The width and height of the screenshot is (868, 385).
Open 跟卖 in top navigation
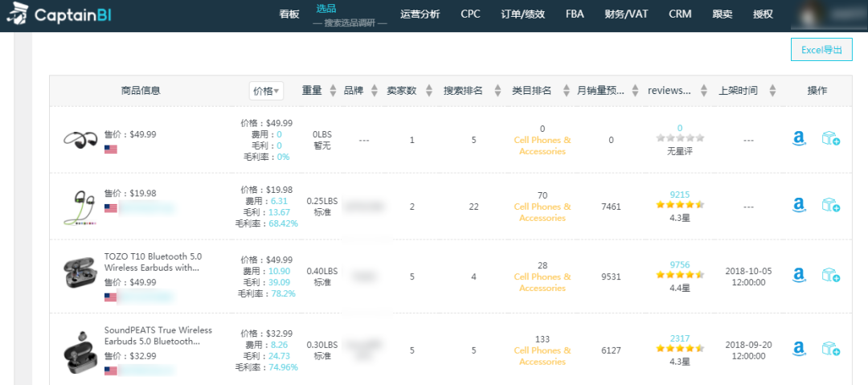click(x=723, y=14)
